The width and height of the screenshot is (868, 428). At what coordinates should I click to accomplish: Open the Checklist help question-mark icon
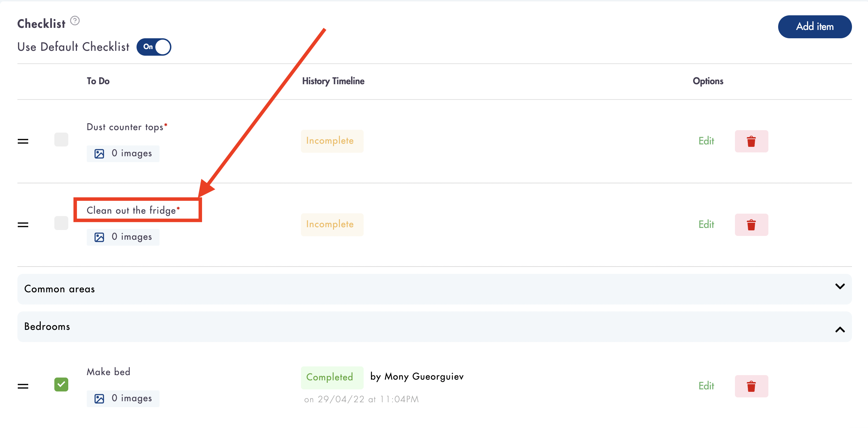click(x=75, y=21)
